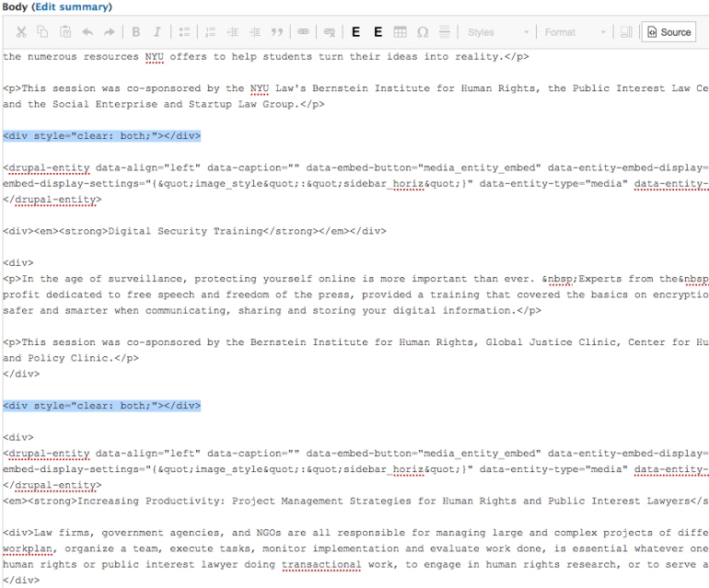Decrease indent with the outdent icon

[232, 32]
